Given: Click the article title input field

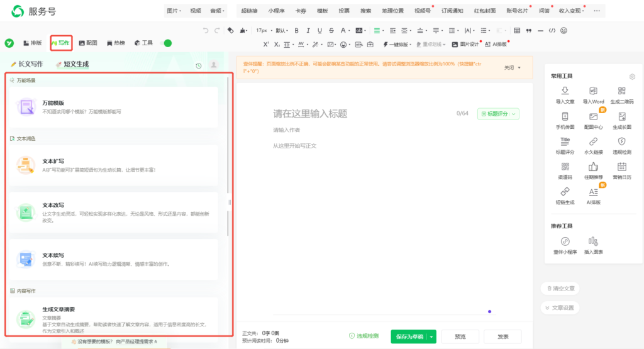Looking at the screenshot, I should click(x=352, y=114).
